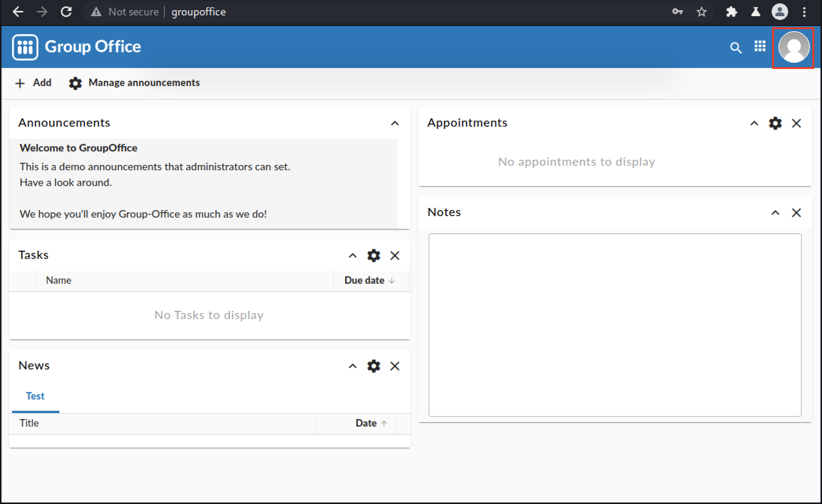Click the groupoffice address bar
The height and width of the screenshot is (504, 822).
[199, 12]
